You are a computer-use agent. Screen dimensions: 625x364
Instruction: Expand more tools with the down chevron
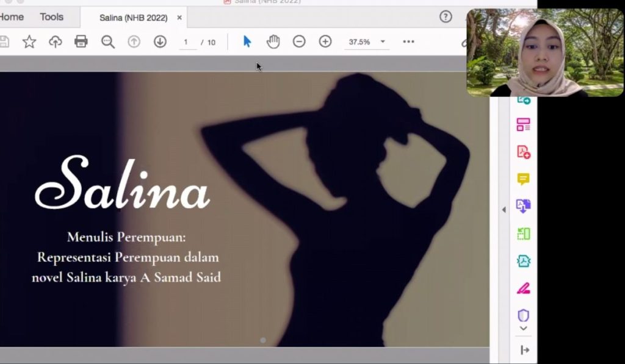pos(523,329)
